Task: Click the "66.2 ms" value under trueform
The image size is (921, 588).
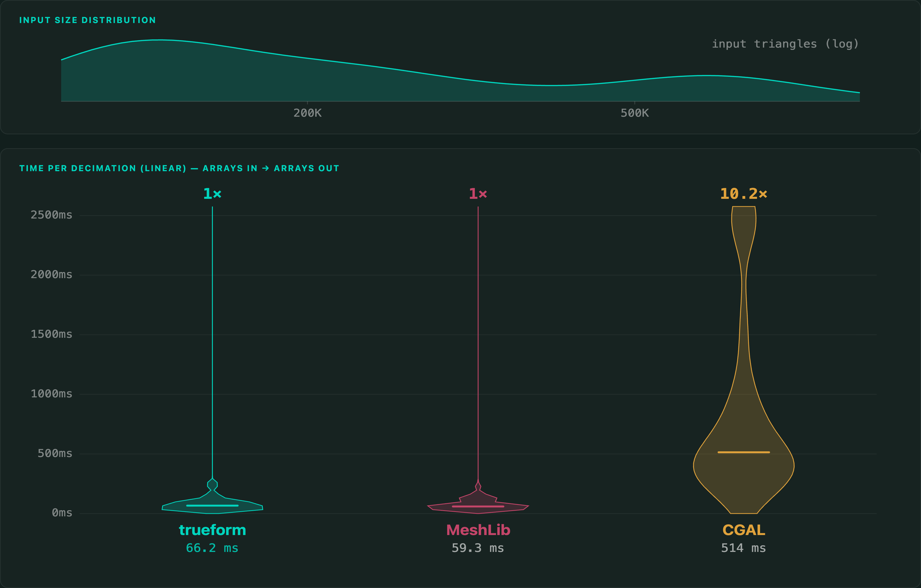Action: (212, 548)
